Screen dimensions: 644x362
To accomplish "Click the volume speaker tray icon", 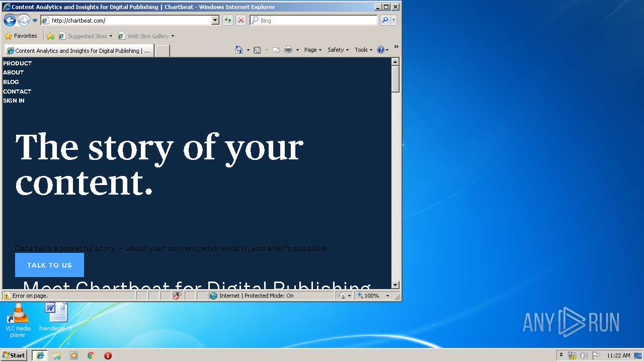I will tap(584, 355).
